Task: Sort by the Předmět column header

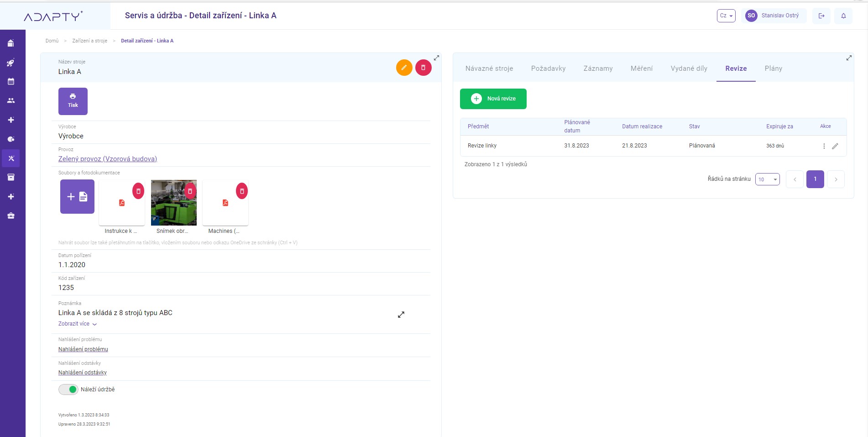Action: coord(478,126)
